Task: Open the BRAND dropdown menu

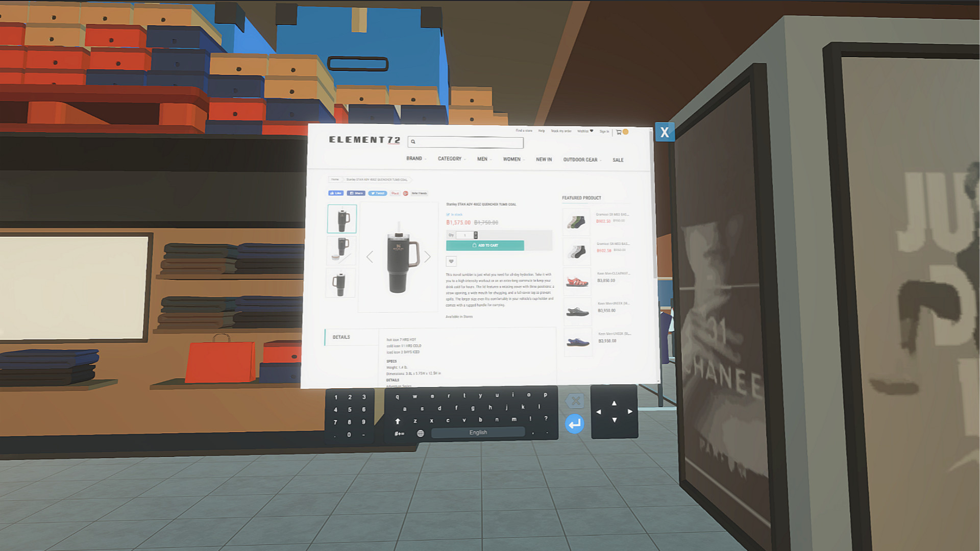Action: pos(414,159)
